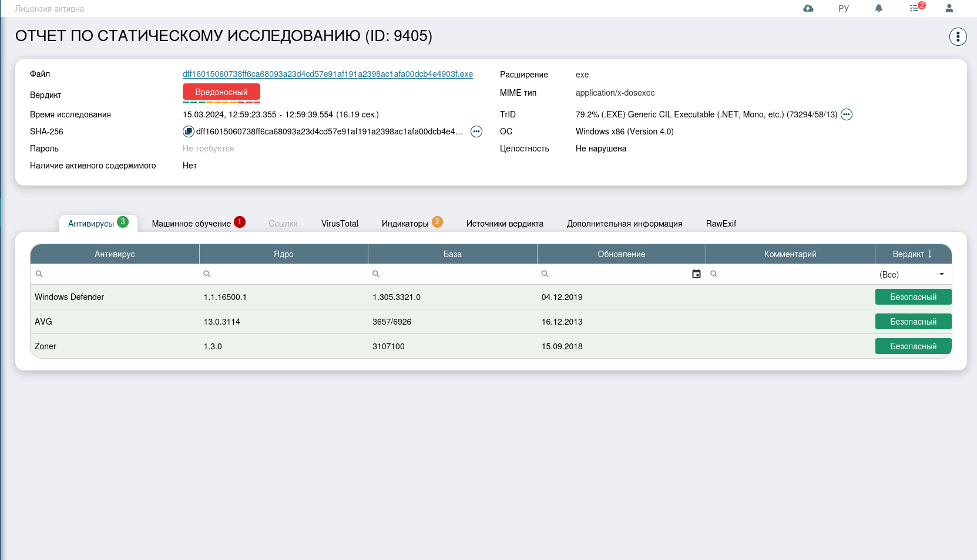
Task: Open the Вердикт filter dropdown (Все)
Action: pyautogui.click(x=912, y=274)
